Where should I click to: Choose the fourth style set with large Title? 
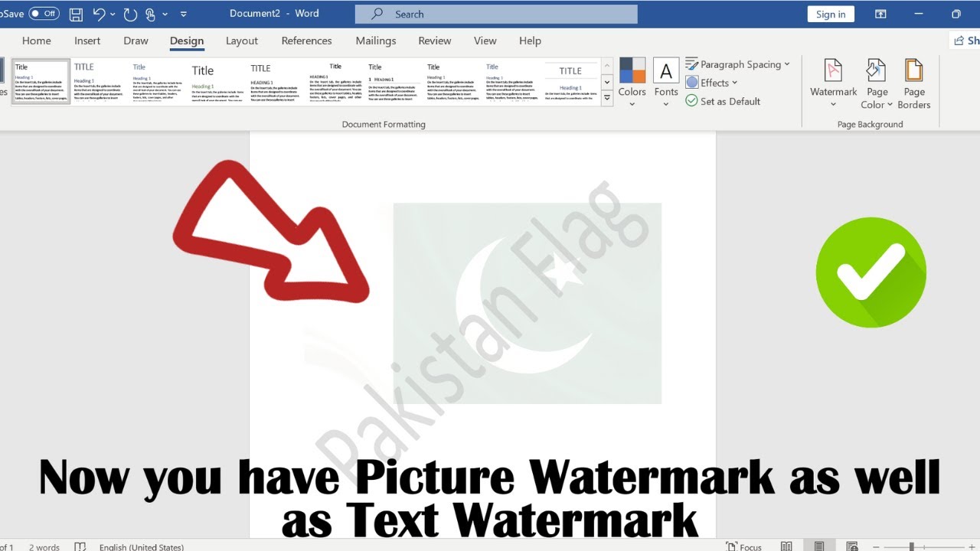coord(217,81)
